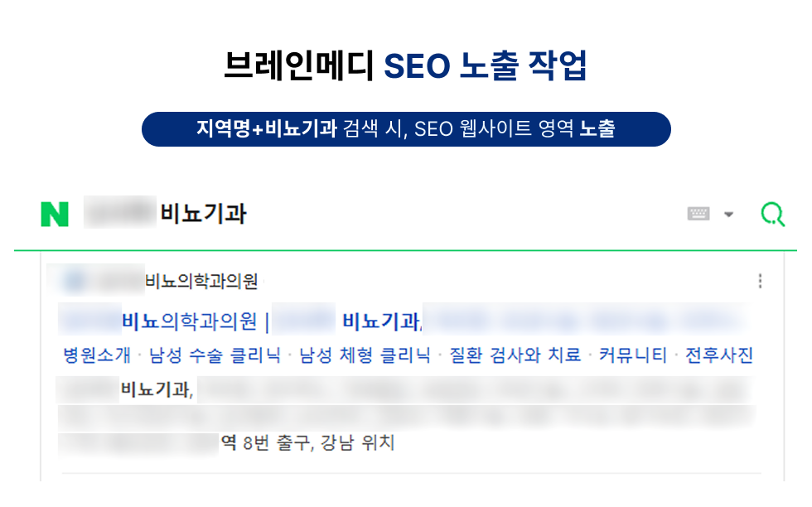This screenshot has width=812, height=507.
Task: Click the Naver N logo icon
Action: click(x=54, y=213)
